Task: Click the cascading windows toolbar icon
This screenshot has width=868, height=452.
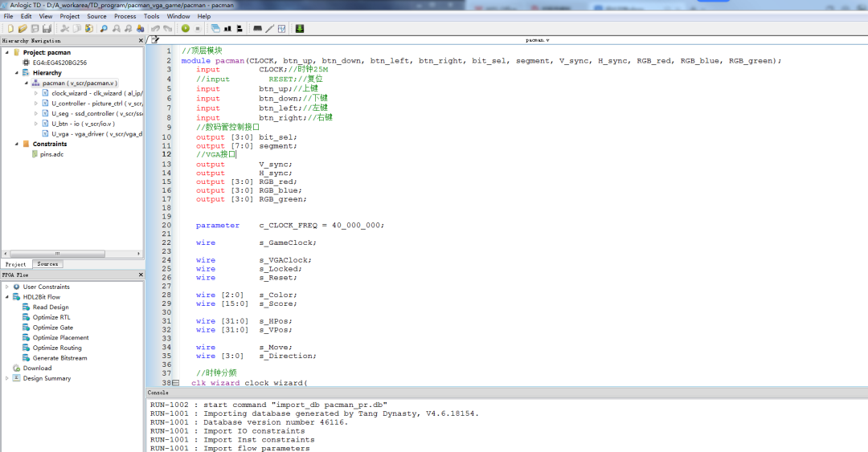Action: coord(215,28)
